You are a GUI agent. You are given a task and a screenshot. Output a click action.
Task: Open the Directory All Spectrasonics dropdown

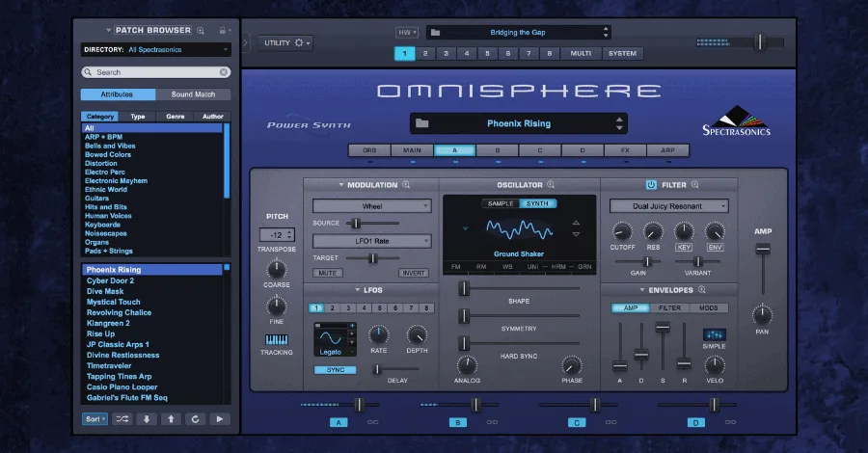[x=155, y=50]
